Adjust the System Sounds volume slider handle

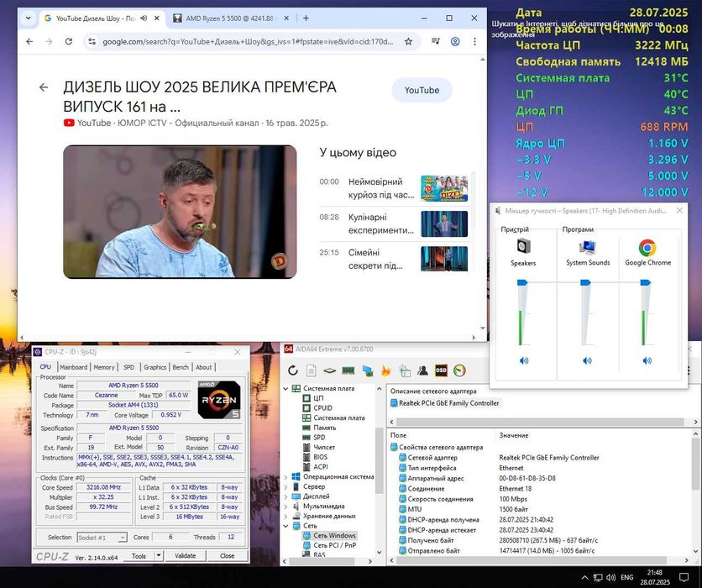coord(585,282)
